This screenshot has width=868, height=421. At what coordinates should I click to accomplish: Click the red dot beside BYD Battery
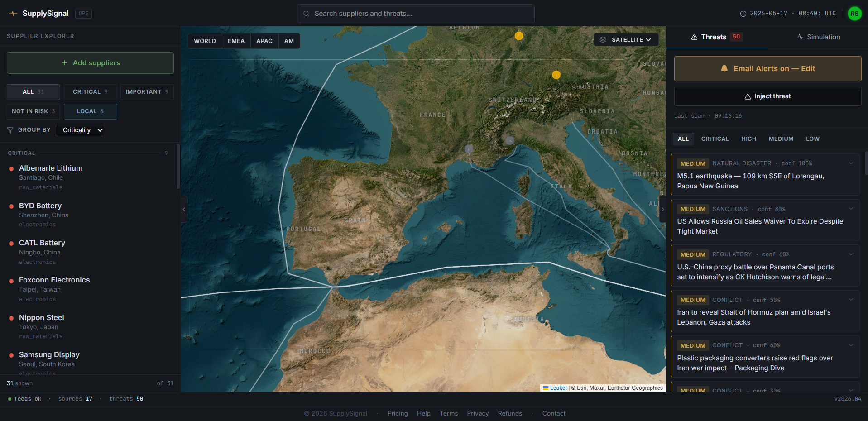[x=11, y=206]
